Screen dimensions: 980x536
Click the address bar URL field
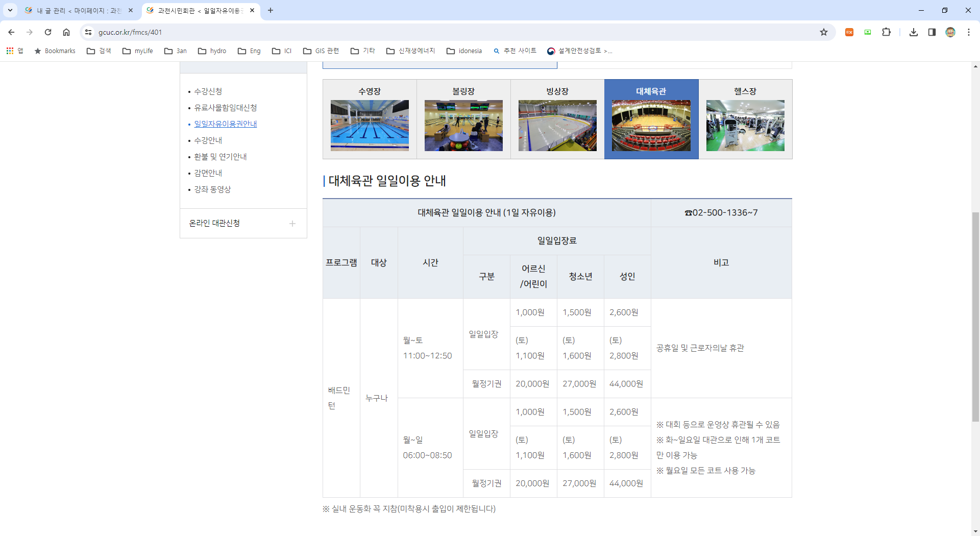pos(408,32)
